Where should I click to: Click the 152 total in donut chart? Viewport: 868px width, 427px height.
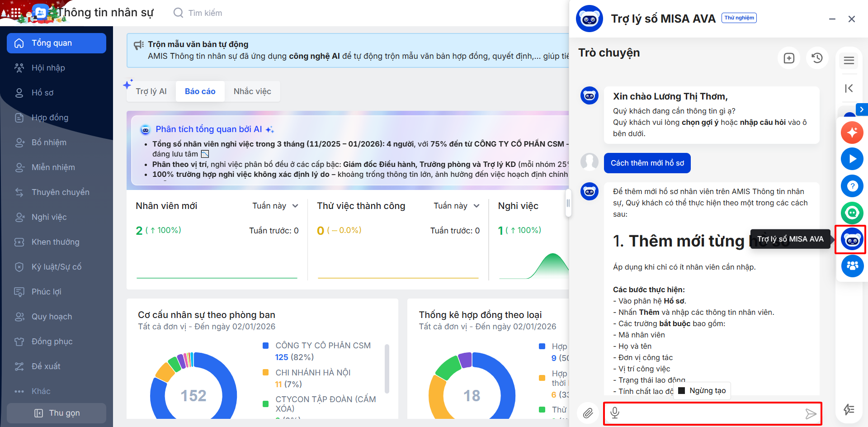[193, 396]
